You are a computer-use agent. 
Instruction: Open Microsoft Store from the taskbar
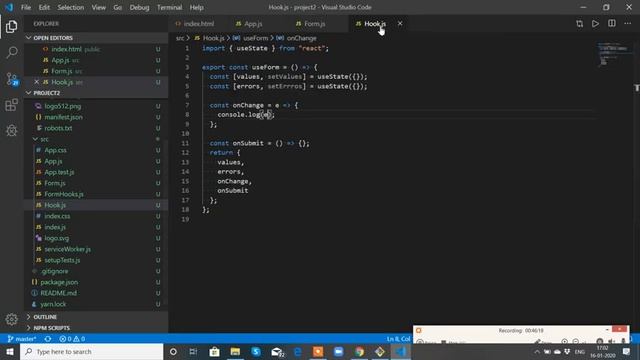pos(214,351)
